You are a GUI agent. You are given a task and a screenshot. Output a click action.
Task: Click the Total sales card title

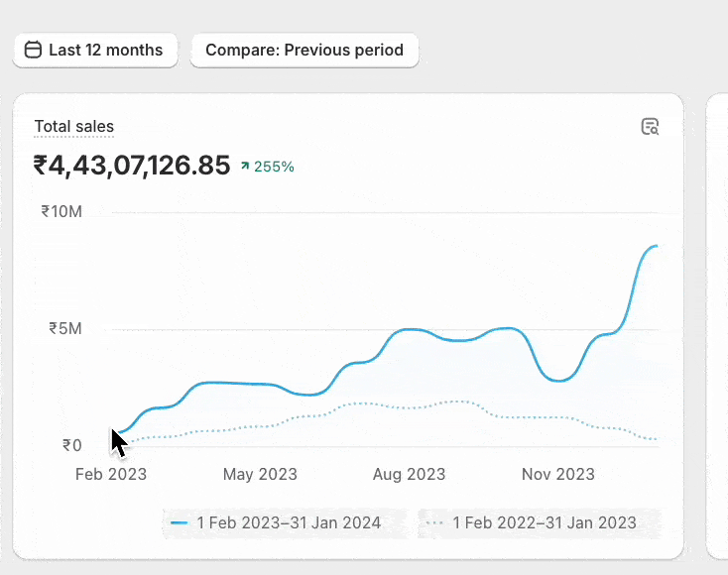[x=74, y=127]
